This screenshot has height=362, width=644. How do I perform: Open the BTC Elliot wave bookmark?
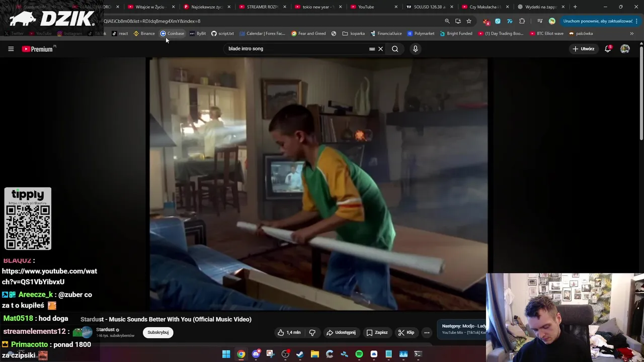coord(546,34)
